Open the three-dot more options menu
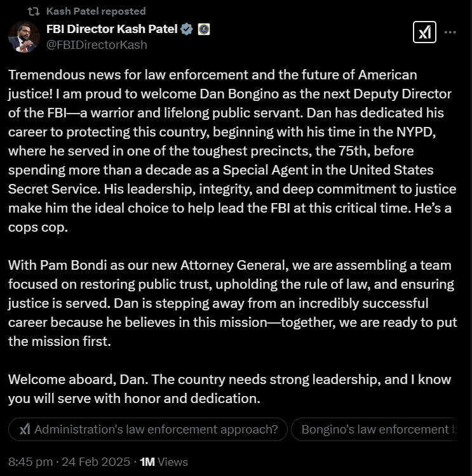The height and width of the screenshot is (476, 472). coord(450,32)
